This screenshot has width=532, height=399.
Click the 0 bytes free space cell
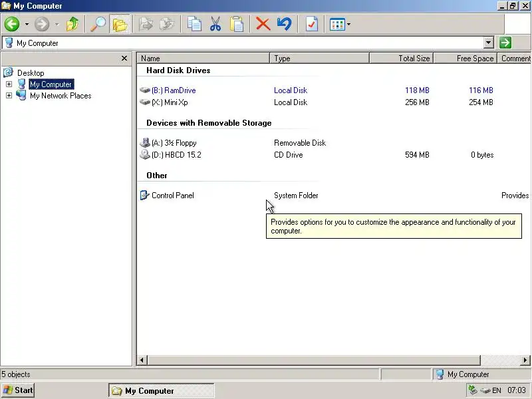[482, 155]
